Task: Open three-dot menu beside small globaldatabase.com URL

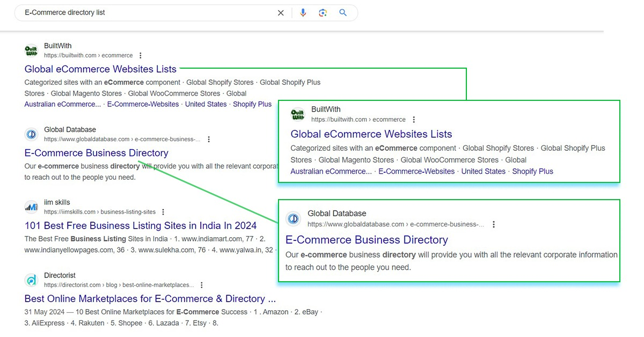Action: click(209, 139)
